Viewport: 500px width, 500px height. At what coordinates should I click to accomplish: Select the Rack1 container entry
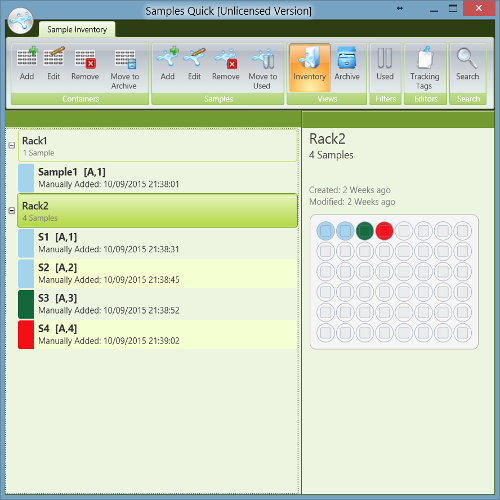point(158,146)
